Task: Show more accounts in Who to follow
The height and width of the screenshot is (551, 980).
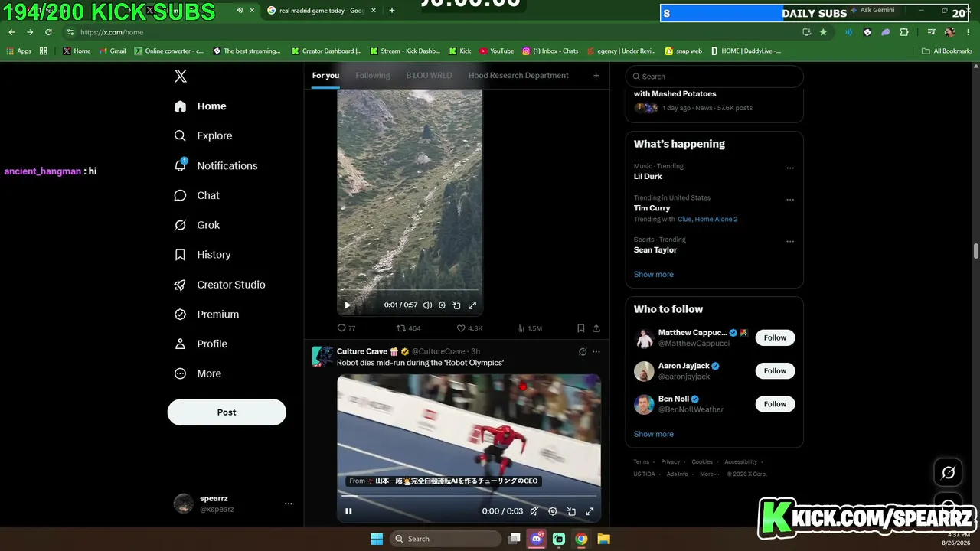Action: click(x=654, y=434)
